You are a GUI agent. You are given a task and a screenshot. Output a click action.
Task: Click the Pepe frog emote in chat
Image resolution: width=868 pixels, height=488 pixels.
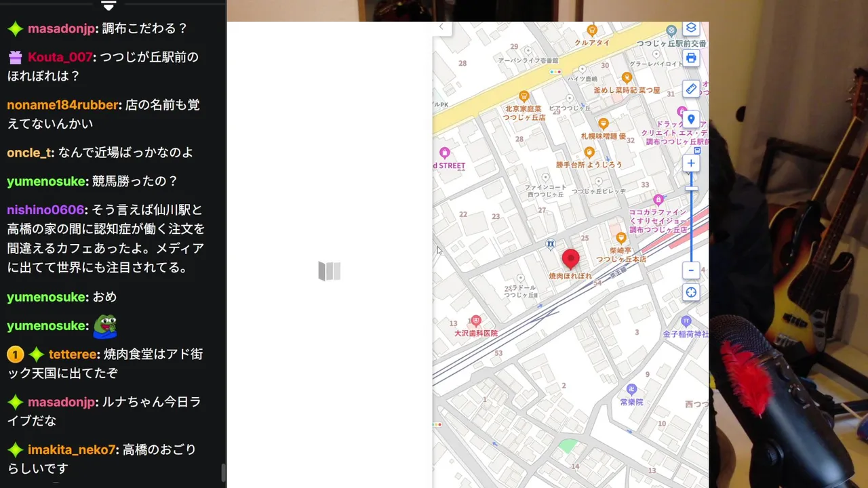tap(105, 326)
